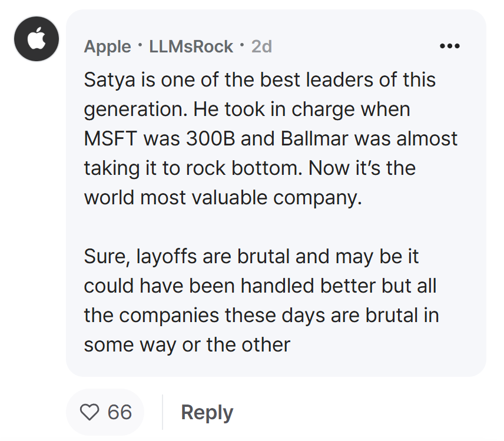
Task: Click the word Satya in the comment
Action: pos(110,79)
